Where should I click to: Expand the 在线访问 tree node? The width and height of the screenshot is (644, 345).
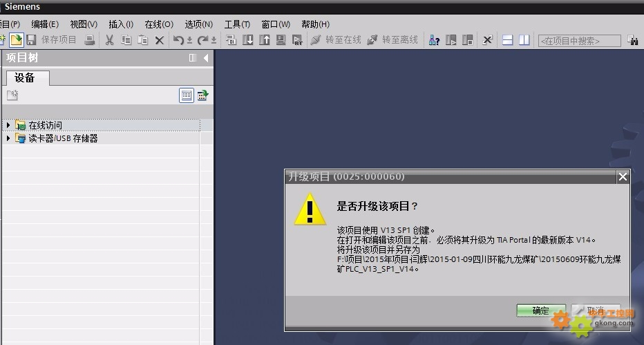coord(8,125)
